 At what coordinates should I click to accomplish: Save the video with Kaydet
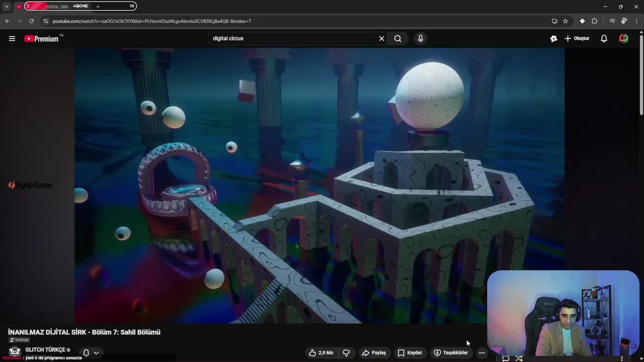coord(410,353)
